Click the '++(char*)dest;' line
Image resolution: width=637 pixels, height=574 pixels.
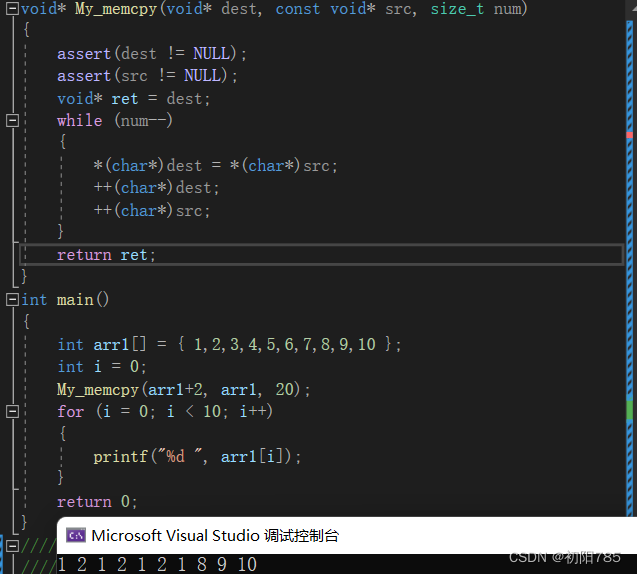point(156,188)
